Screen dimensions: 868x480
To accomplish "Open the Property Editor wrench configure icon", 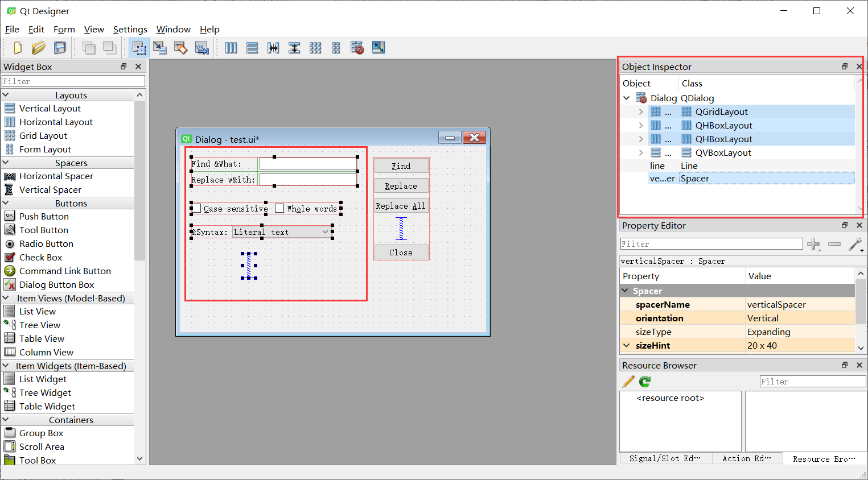I will 855,245.
